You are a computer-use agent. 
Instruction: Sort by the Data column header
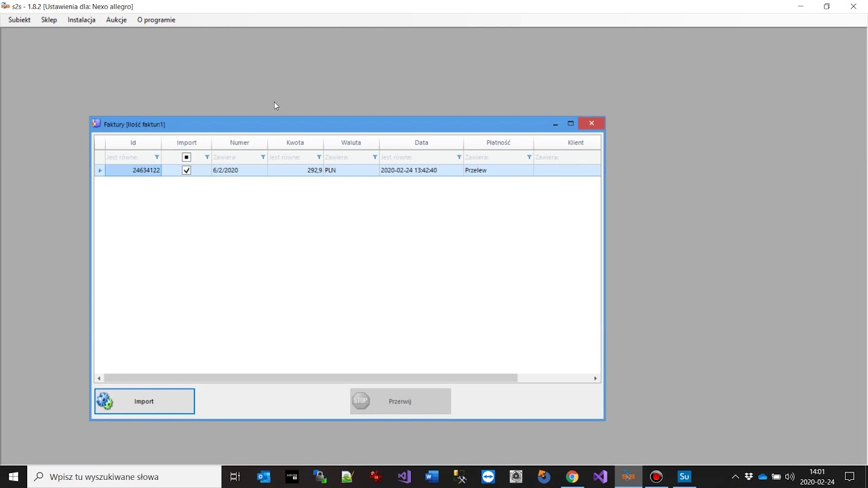[x=421, y=143]
